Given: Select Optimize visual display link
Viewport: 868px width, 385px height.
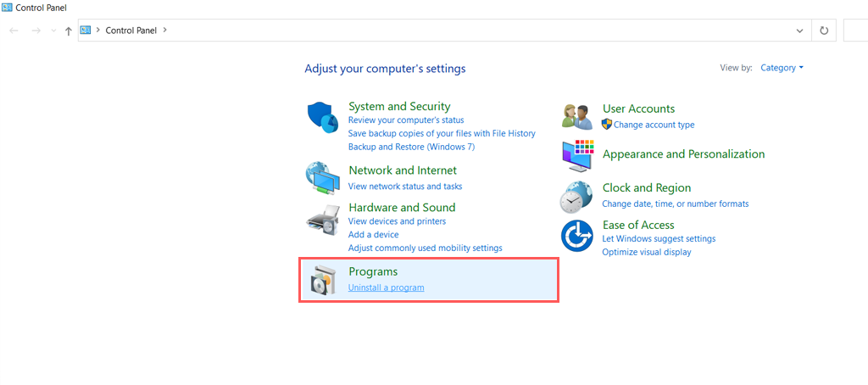Looking at the screenshot, I should click(x=646, y=252).
